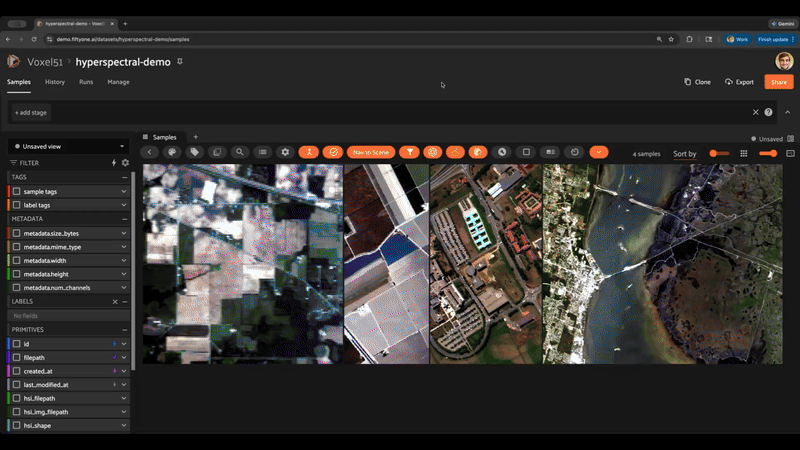The height and width of the screenshot is (450, 800).
Task: Click the orange Share button
Action: (x=779, y=82)
